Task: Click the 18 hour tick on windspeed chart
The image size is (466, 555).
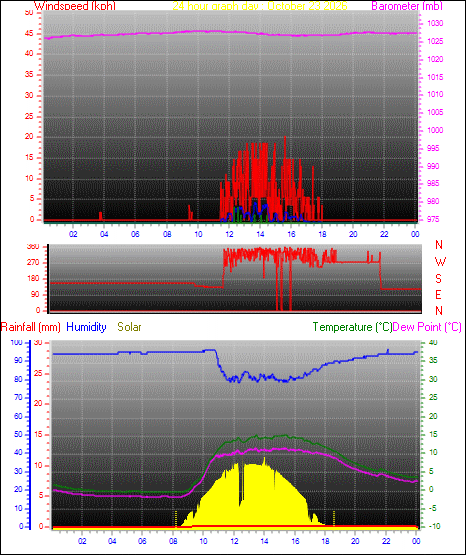Action: pyautogui.click(x=322, y=234)
